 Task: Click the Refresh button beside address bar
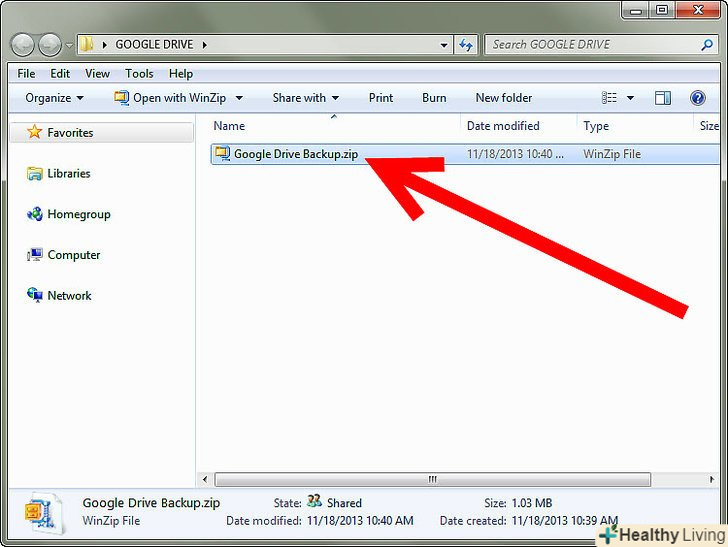466,45
